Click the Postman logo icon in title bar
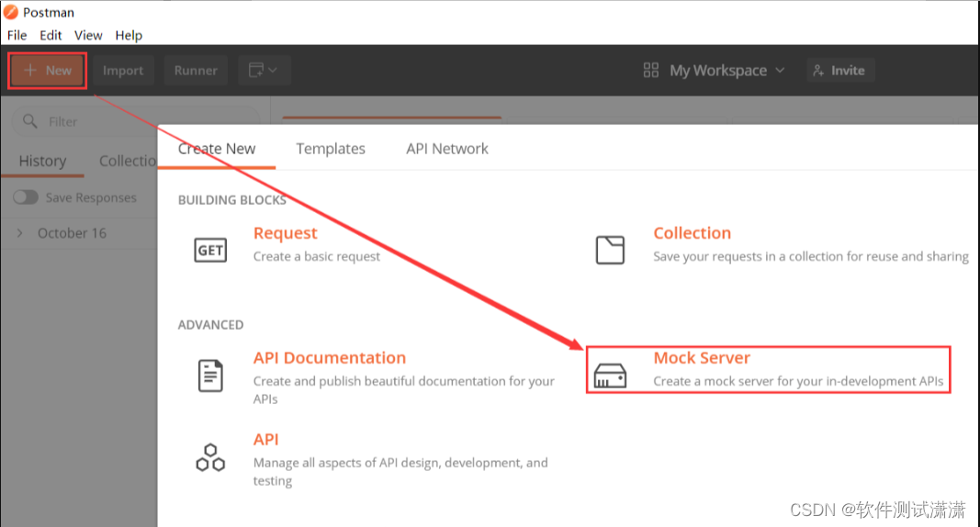Viewport: 980px width, 527px height. click(x=11, y=12)
